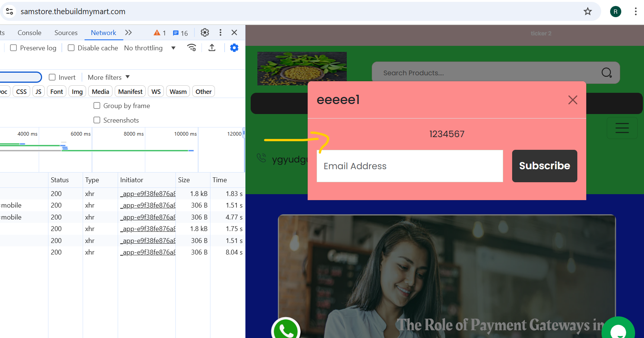Filter requests by CSS type
Screen dimensions: 644x338
click(x=22, y=91)
